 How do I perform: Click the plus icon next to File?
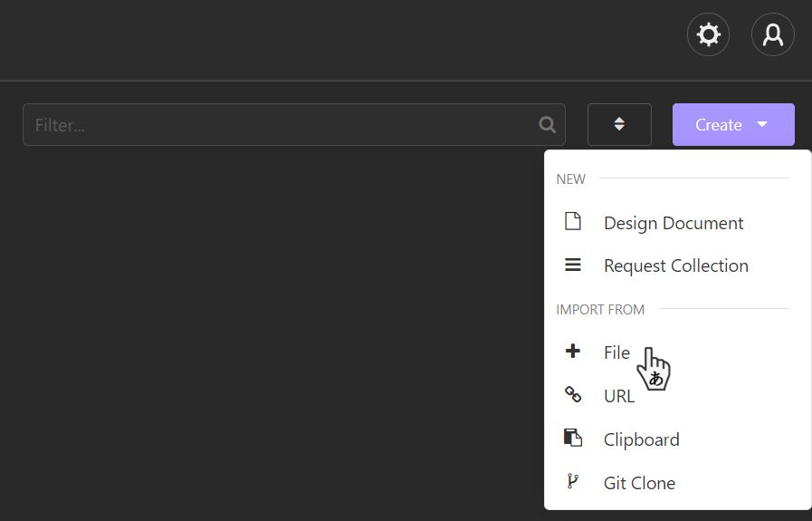pyautogui.click(x=573, y=351)
